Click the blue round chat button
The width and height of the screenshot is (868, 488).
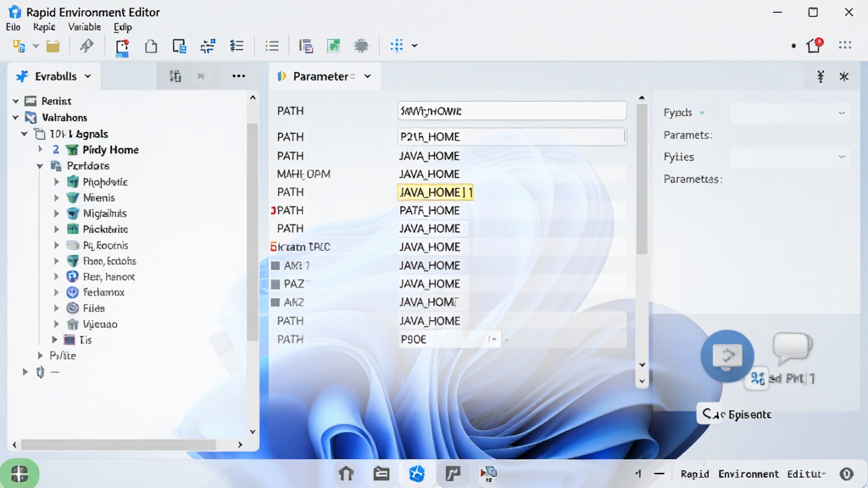727,356
